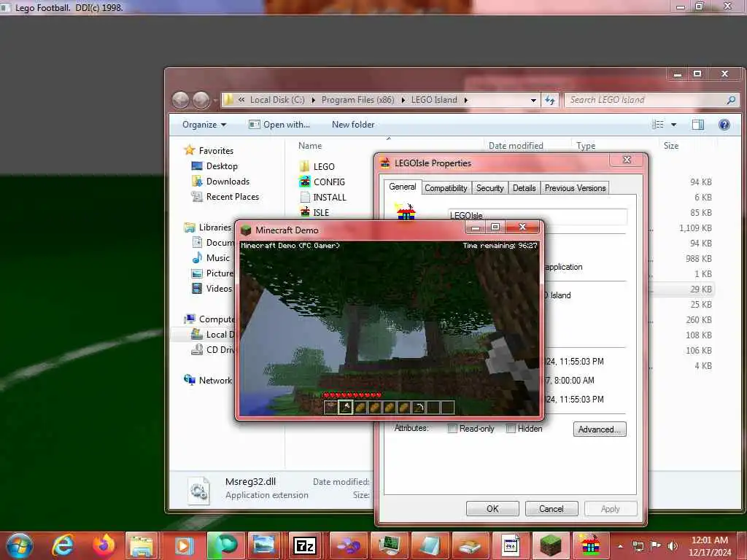Cancel the LEGOIsle Properties dialog
Screen dimensions: 747x560
click(x=551, y=508)
